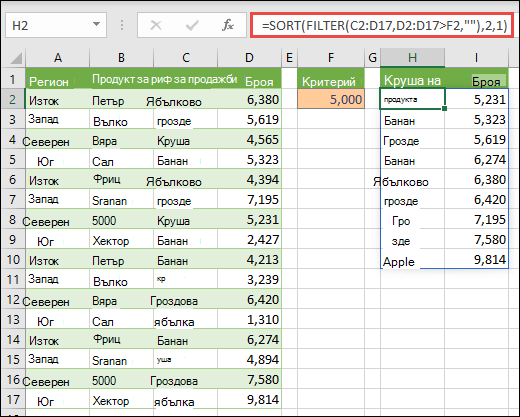Click 'Юг' in row 5
This screenshot has width=520, height=417.
pos(45,162)
